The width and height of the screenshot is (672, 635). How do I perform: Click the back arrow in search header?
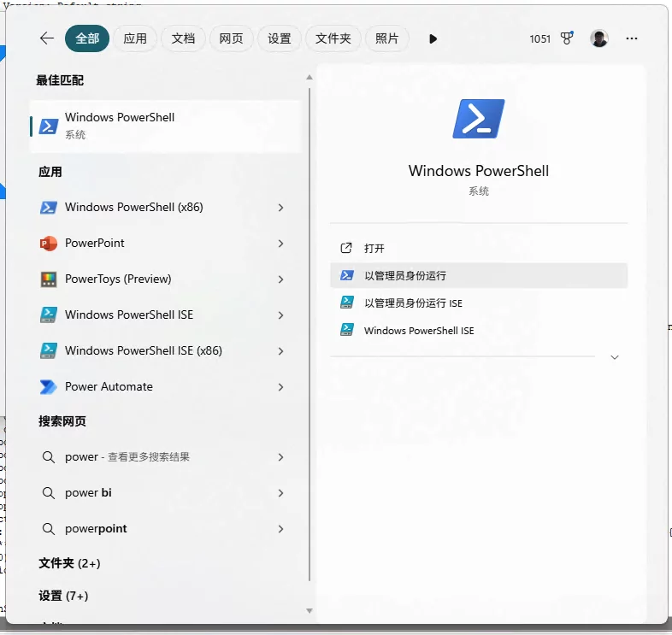(47, 38)
